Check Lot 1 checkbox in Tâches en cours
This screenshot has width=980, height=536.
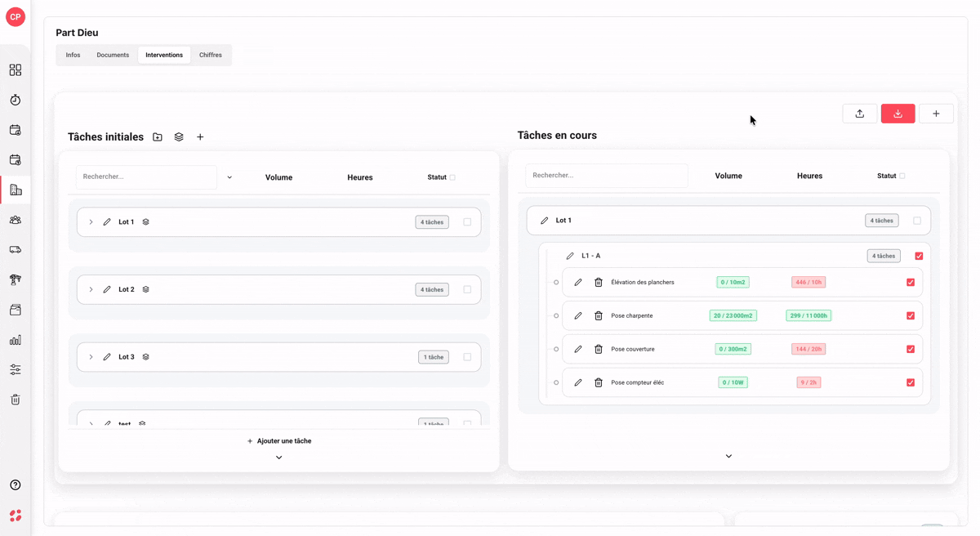pyautogui.click(x=917, y=221)
